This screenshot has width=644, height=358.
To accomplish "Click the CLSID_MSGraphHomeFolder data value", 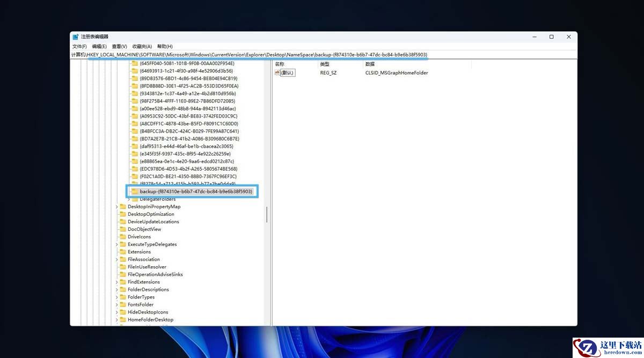I will 397,72.
